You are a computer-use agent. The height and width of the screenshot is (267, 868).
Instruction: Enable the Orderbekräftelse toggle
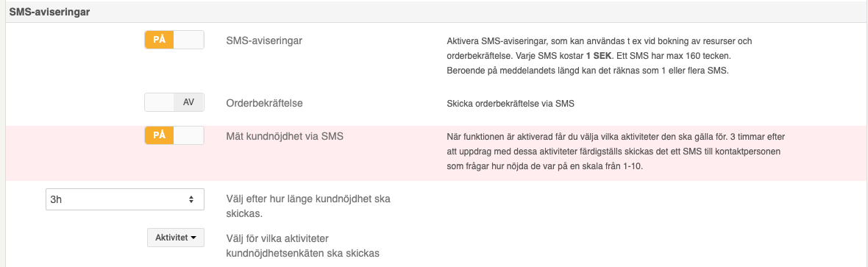(174, 102)
